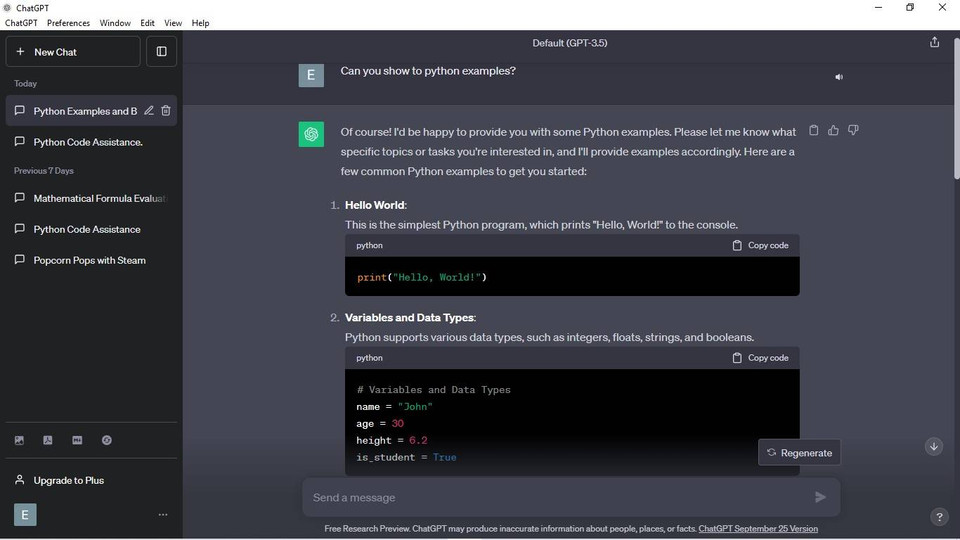Give the response a thumbs down
Viewport: 960px width, 540px height.
(853, 130)
